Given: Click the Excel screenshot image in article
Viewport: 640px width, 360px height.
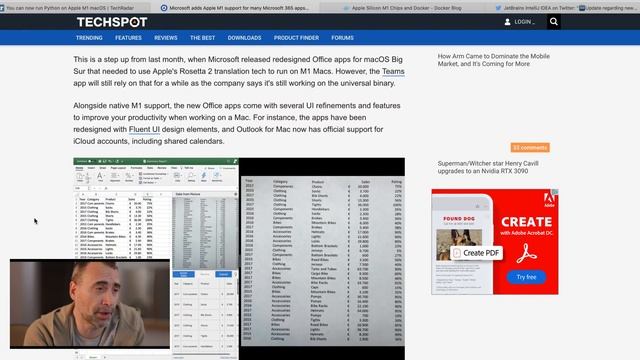Looking at the screenshot, I should [x=156, y=259].
